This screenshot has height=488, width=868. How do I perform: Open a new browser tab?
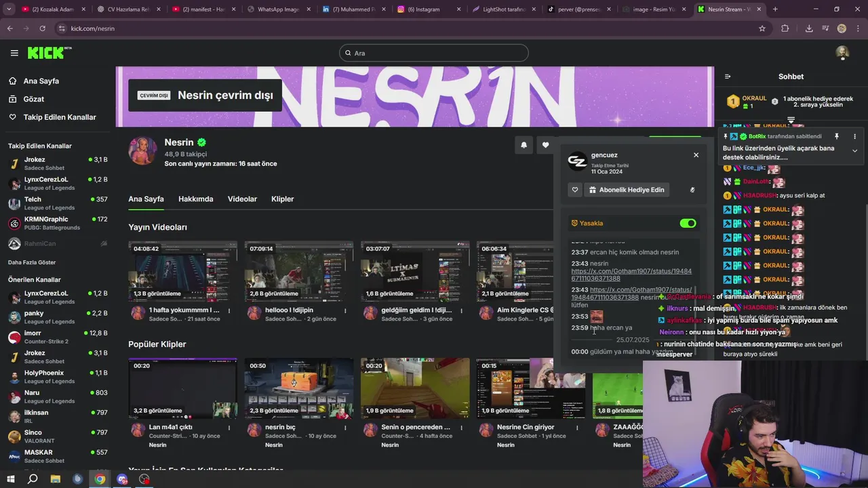coord(775,9)
